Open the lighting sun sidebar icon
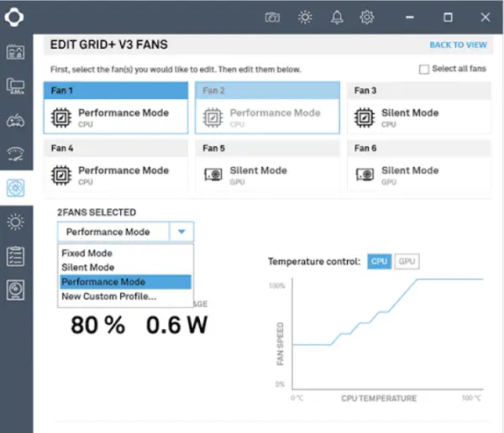The width and height of the screenshot is (504, 433). tap(15, 222)
